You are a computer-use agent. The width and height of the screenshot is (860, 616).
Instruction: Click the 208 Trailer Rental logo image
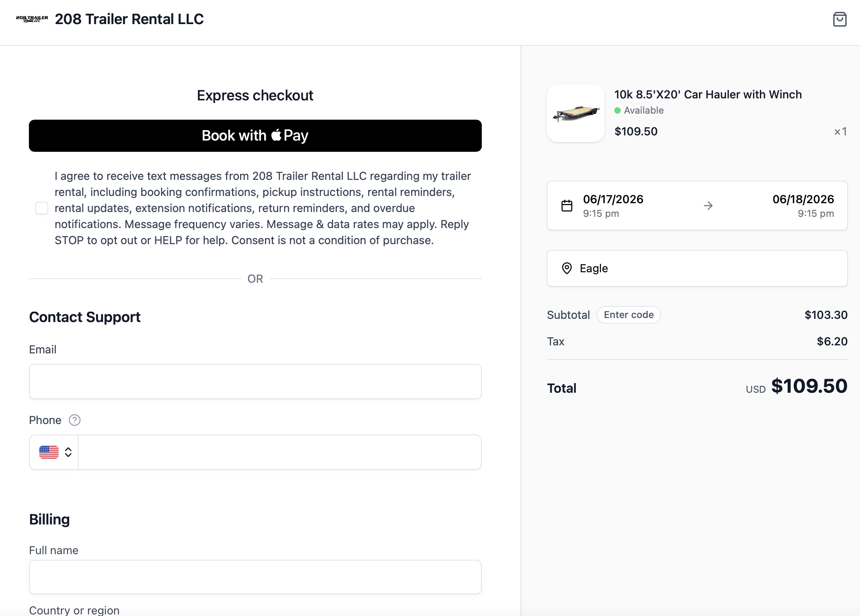(x=32, y=19)
